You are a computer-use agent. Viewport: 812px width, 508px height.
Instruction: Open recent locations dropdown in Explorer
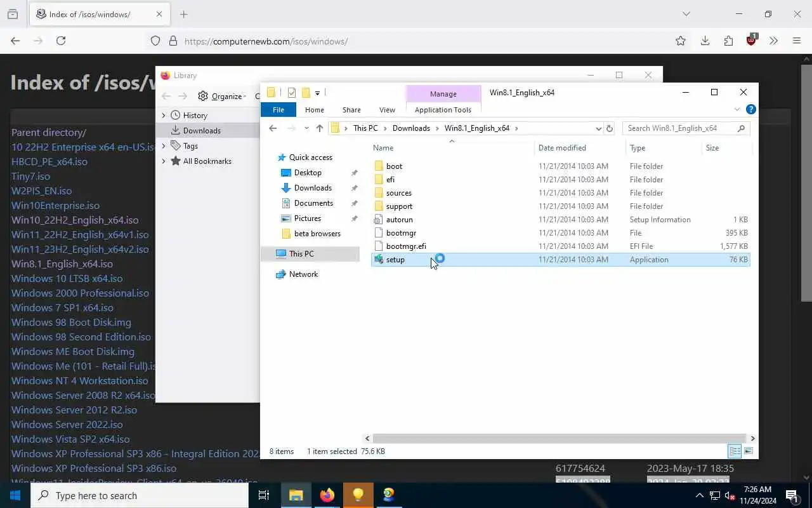pyautogui.click(x=306, y=128)
